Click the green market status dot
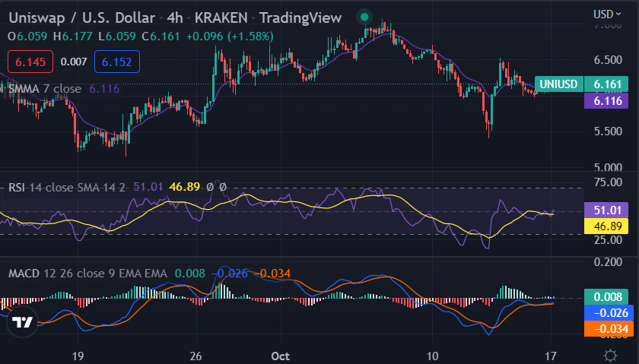The image size is (639, 364). click(x=364, y=17)
